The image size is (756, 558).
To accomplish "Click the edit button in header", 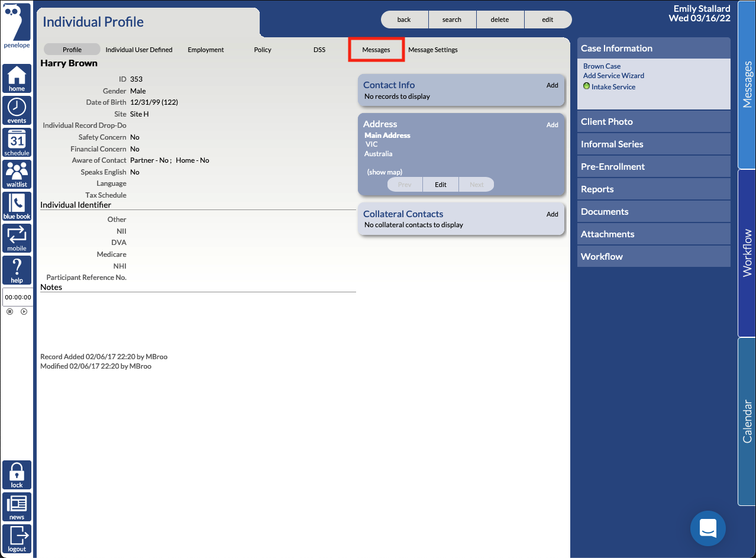I will click(x=548, y=20).
